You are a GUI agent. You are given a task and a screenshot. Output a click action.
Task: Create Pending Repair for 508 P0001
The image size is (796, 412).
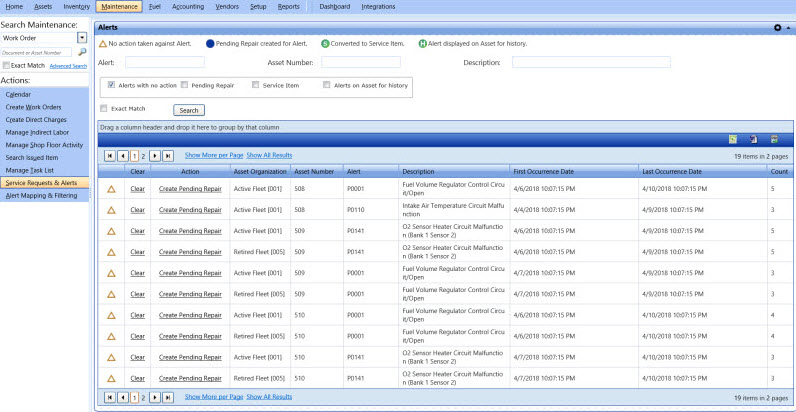tap(190, 189)
